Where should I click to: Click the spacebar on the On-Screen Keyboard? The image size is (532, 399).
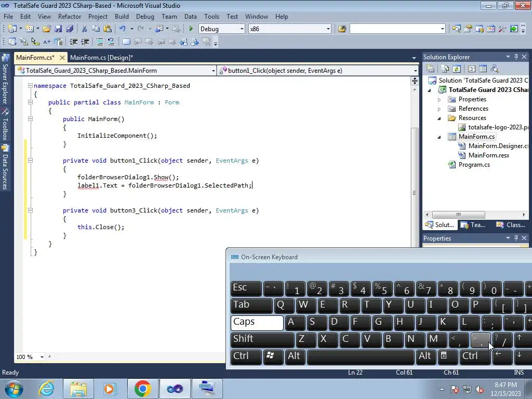[x=361, y=357]
